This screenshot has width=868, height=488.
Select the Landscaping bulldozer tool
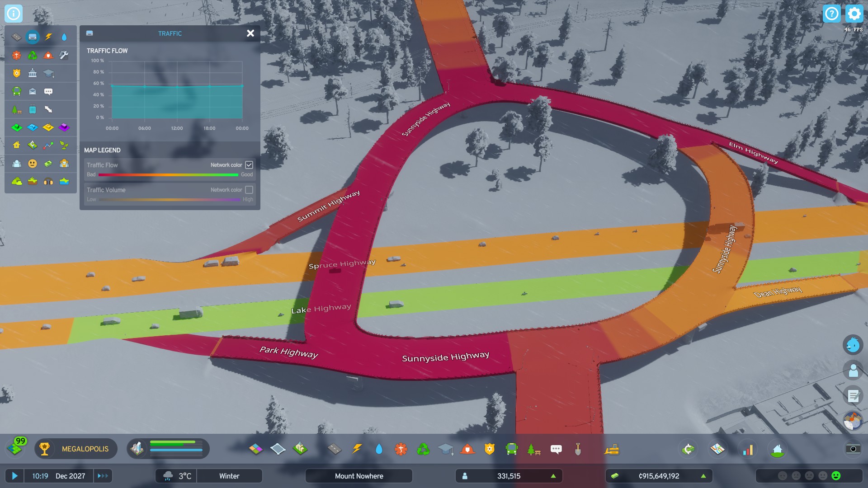pyautogui.click(x=611, y=449)
